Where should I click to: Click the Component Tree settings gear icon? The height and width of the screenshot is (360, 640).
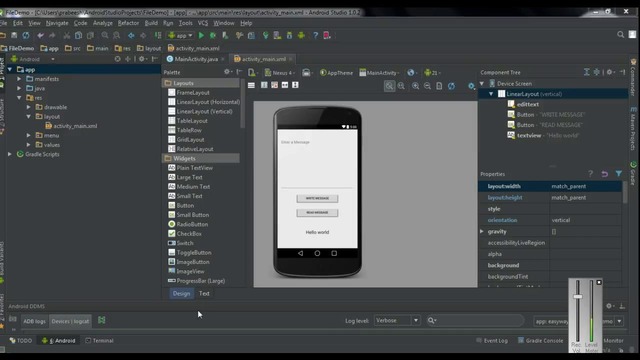click(609, 72)
